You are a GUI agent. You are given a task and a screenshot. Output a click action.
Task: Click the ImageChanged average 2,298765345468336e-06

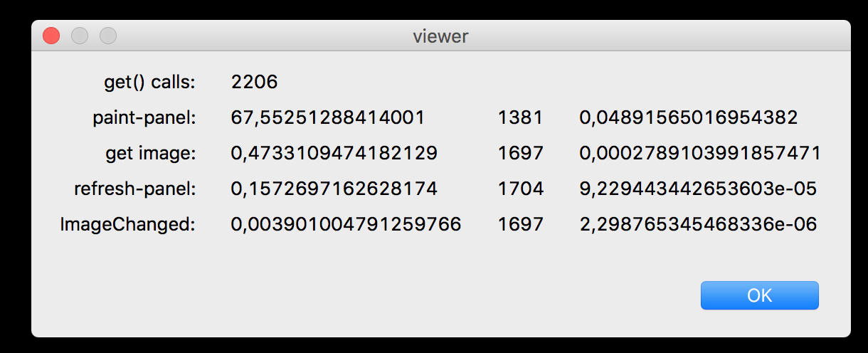pyautogui.click(x=698, y=225)
